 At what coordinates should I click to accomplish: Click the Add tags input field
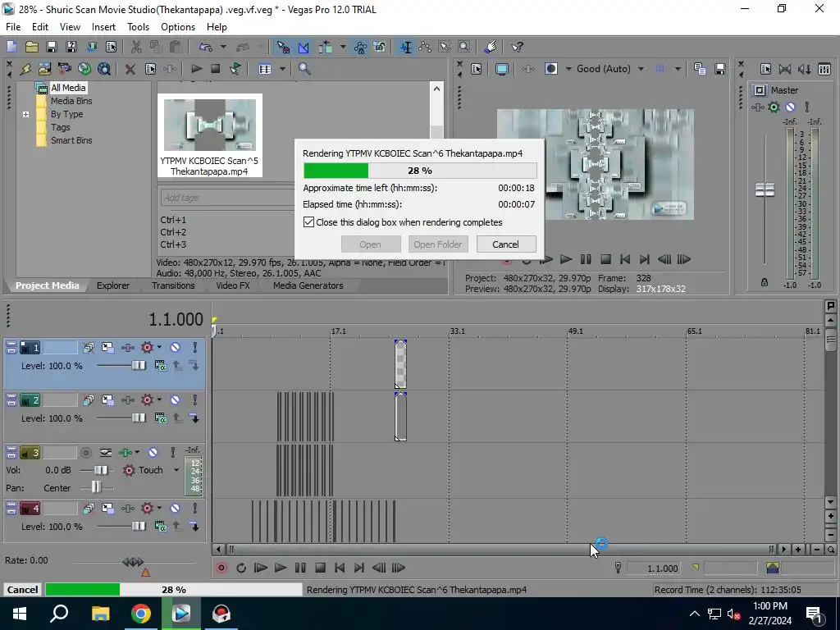pyautogui.click(x=228, y=198)
